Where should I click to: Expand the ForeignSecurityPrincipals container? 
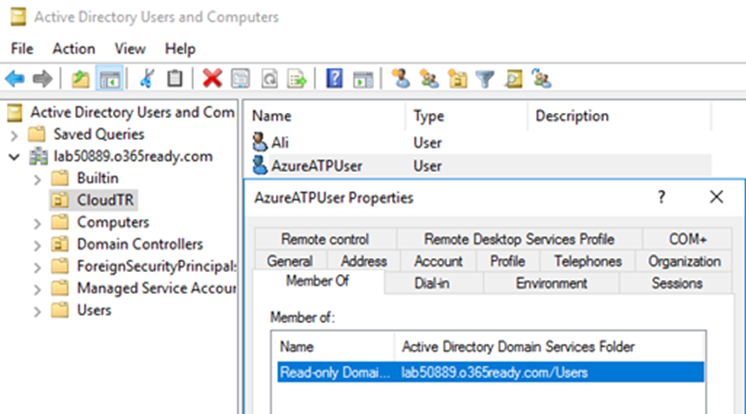38,267
